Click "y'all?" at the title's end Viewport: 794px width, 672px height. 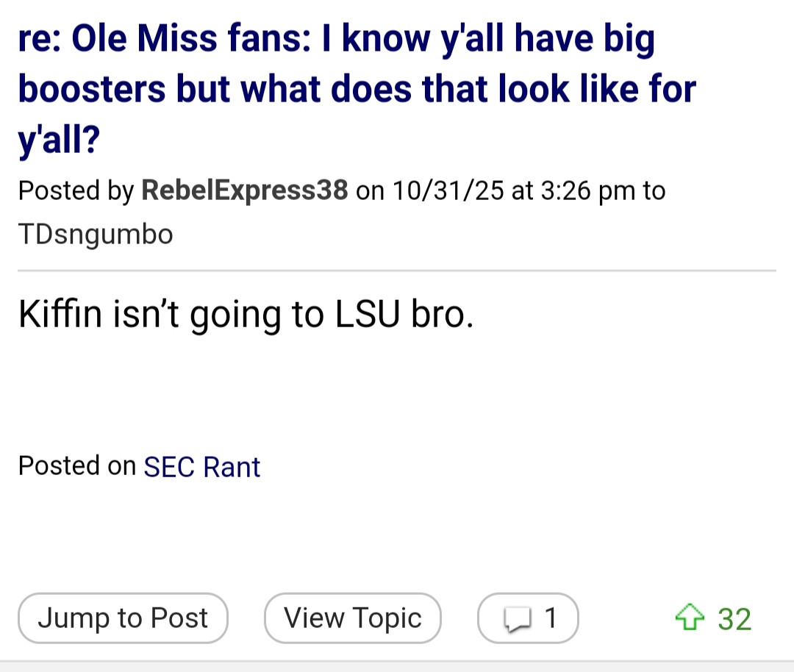(59, 139)
